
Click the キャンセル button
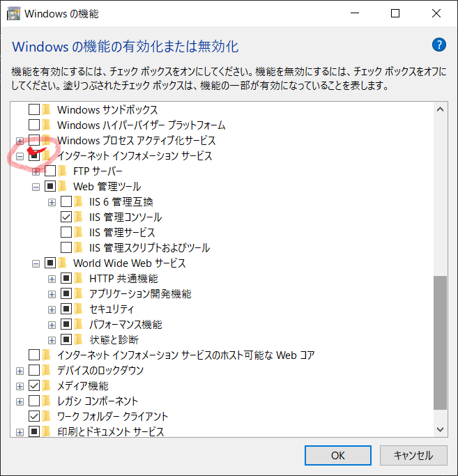[413, 455]
